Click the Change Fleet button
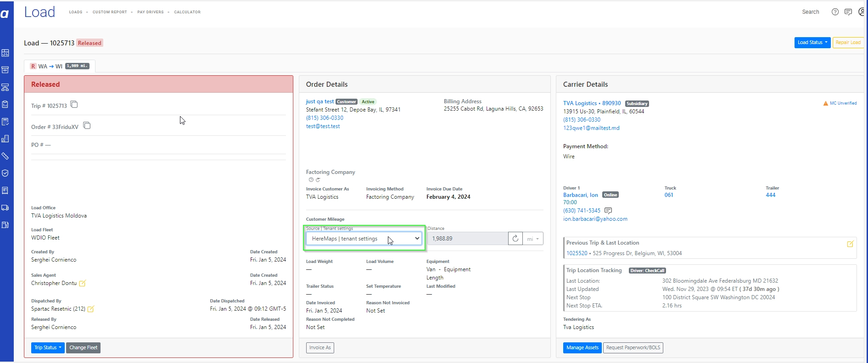The image size is (868, 363). pos(83,348)
